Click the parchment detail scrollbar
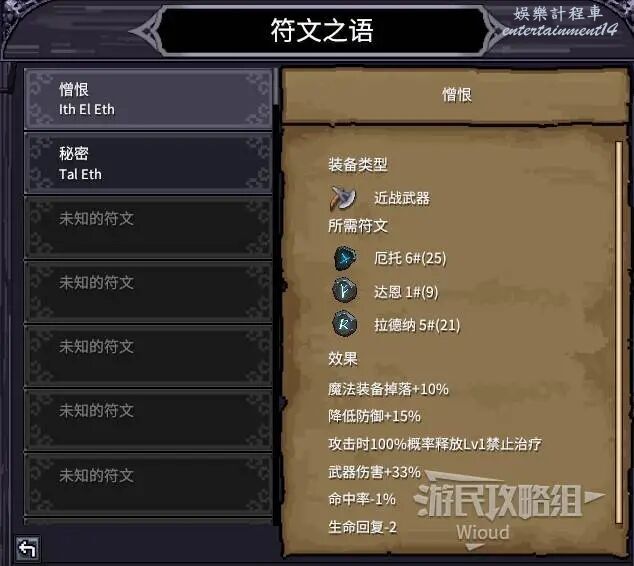 618,332
